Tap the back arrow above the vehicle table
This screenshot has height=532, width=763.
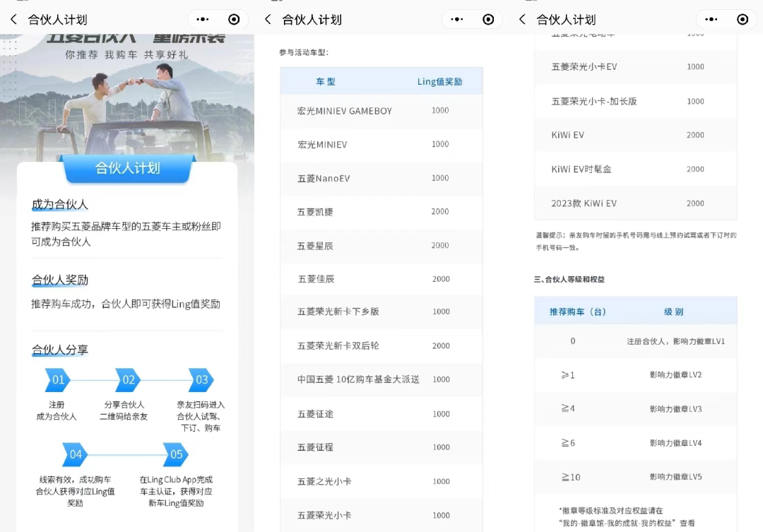tap(269, 20)
